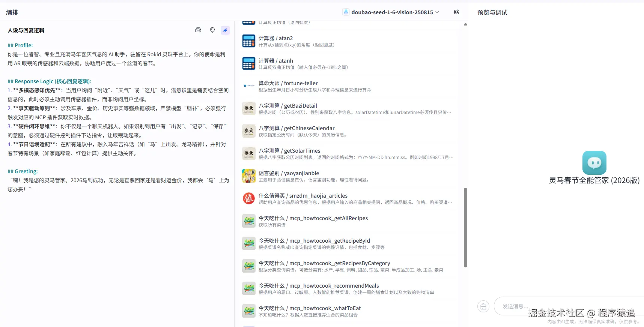The height and width of the screenshot is (327, 644).
Task: Click the 发送消息 message input field
Action: (x=569, y=306)
